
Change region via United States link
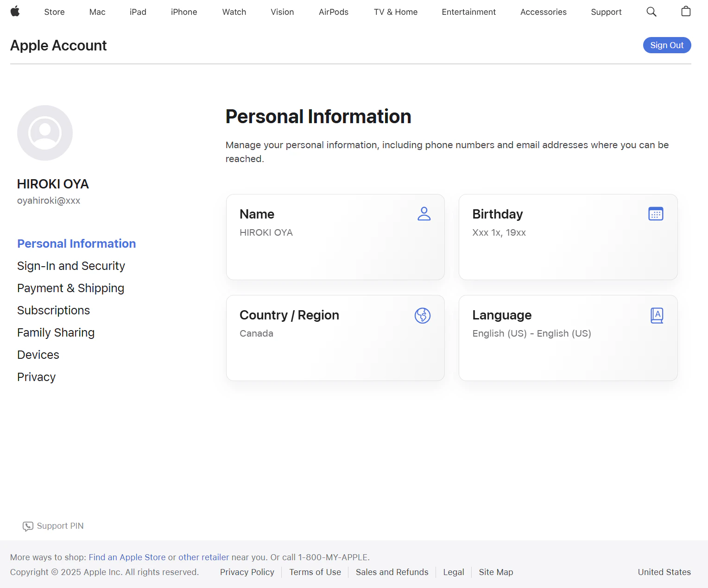pos(664,572)
